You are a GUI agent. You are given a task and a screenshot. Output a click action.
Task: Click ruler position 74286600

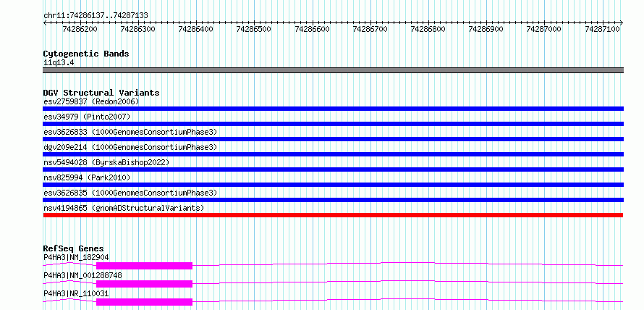point(312,29)
